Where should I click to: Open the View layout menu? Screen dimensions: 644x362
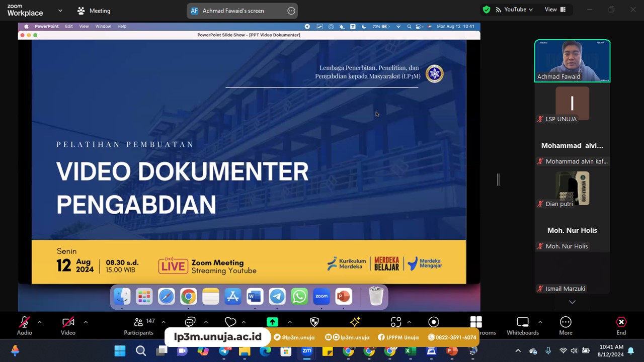click(555, 10)
